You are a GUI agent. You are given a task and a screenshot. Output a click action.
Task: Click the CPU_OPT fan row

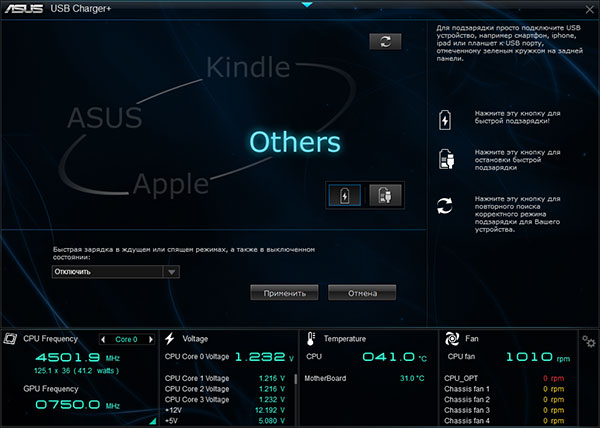pyautogui.click(x=504, y=378)
